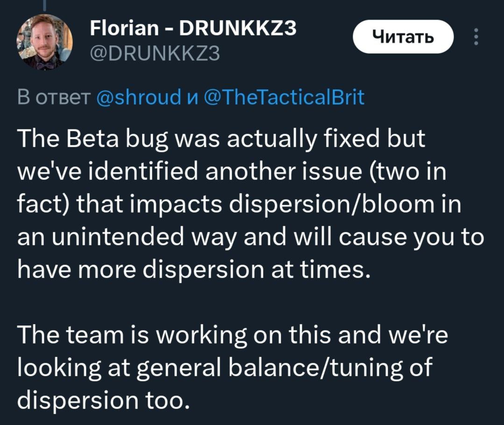Image resolution: width=504 pixels, height=425 pixels.
Task: Open the @DRUNKKZ3 handle under the name
Action: tap(154, 55)
